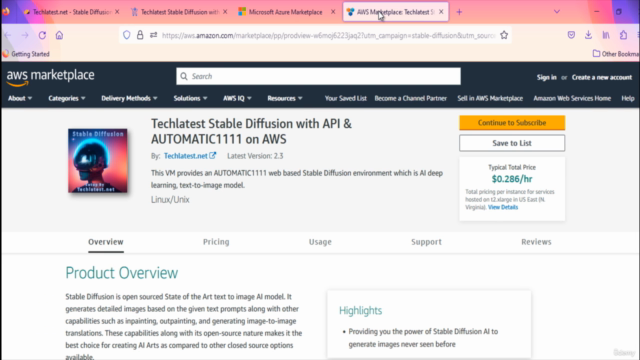Click the browser address bar URL
640x360 pixels.
pos(329,36)
